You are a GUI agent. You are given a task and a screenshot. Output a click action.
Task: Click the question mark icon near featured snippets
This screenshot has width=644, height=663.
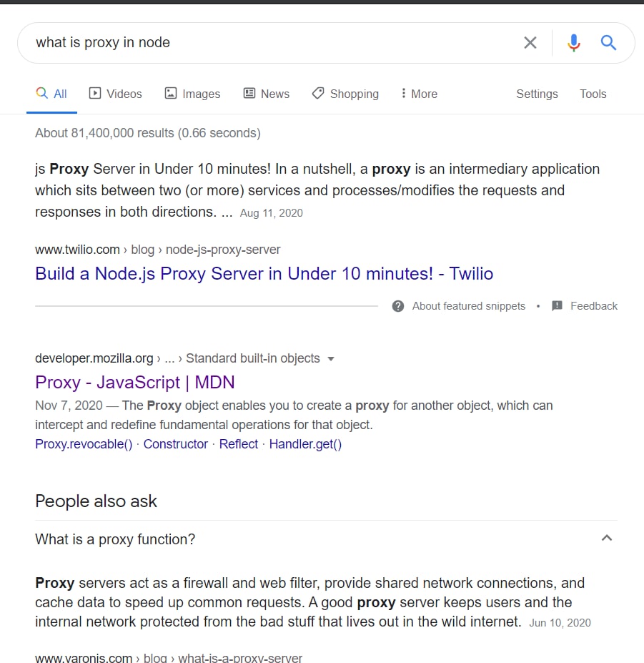click(398, 306)
